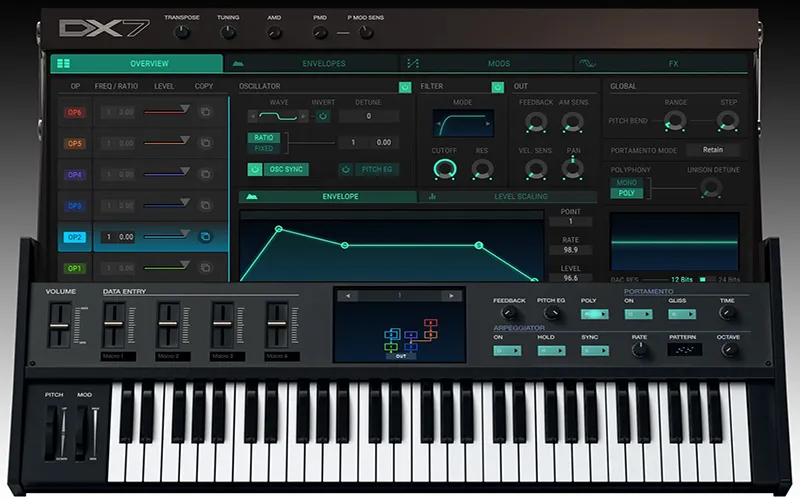Image resolution: width=800 pixels, height=500 pixels.
Task: Toggle the OSC Sync power button
Action: pos(255,169)
